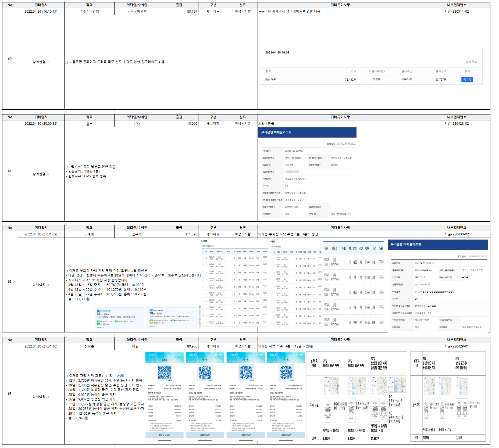The image size is (499, 448).
Task: Open the 29일 route map thumbnail
Action: tap(462, 386)
